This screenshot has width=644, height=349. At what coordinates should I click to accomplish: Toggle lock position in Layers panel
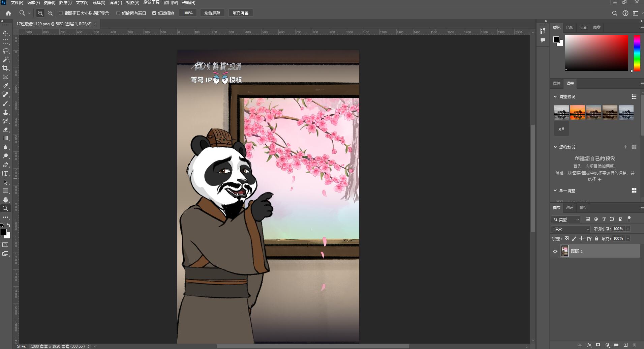[x=582, y=238]
